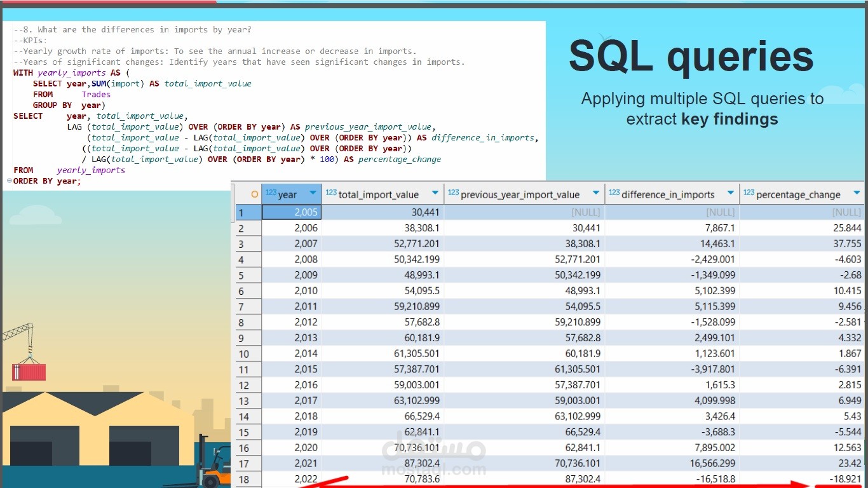This screenshot has width=868, height=488.
Task: Click the year cell 2,005
Action: tap(292, 212)
